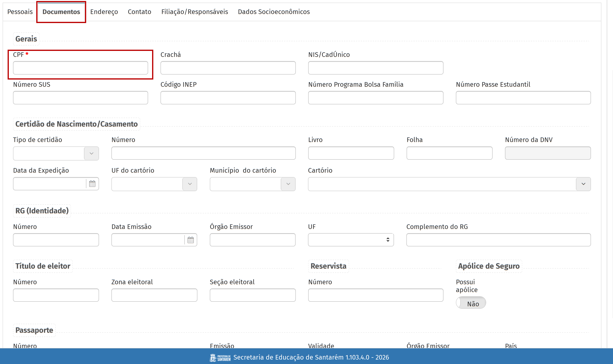Open the Endereço tab
The image size is (613, 364).
coord(104,12)
